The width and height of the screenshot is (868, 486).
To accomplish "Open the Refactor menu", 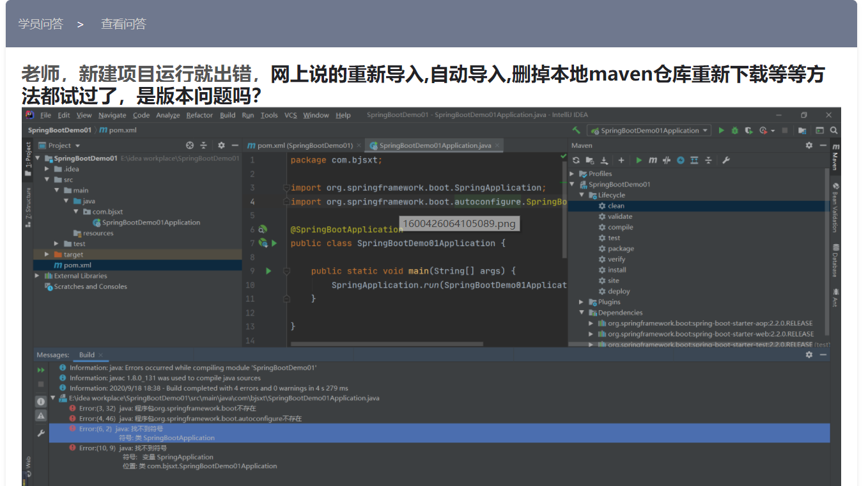I will click(199, 115).
